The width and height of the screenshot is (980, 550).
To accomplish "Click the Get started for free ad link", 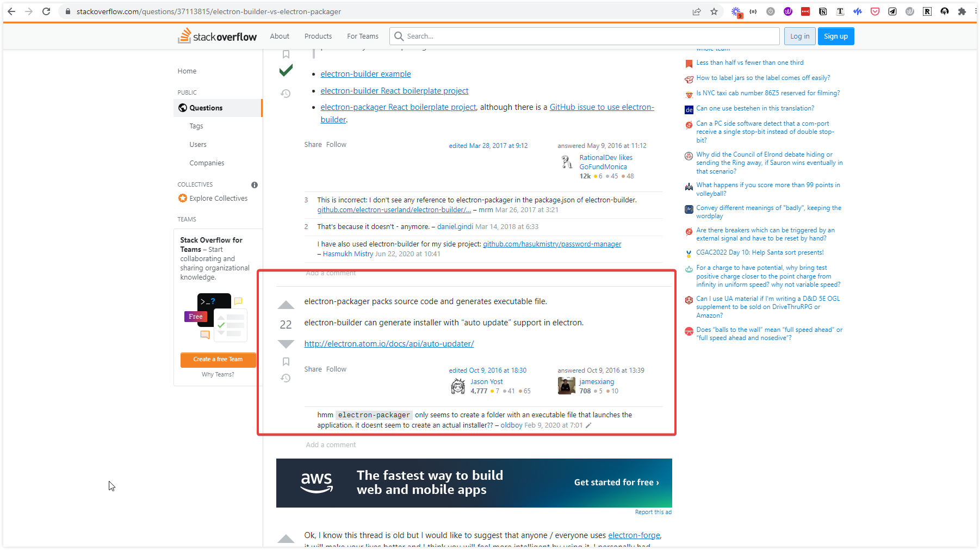I will pyautogui.click(x=617, y=483).
